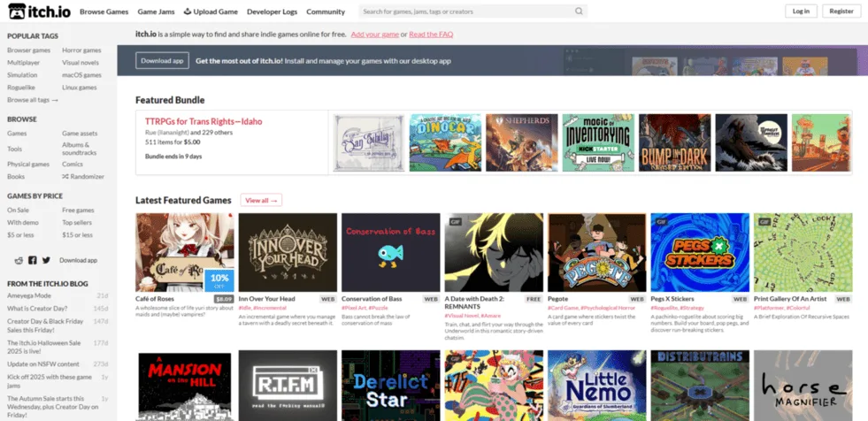Open Browse Games menu
The image size is (868, 421).
pyautogui.click(x=104, y=11)
